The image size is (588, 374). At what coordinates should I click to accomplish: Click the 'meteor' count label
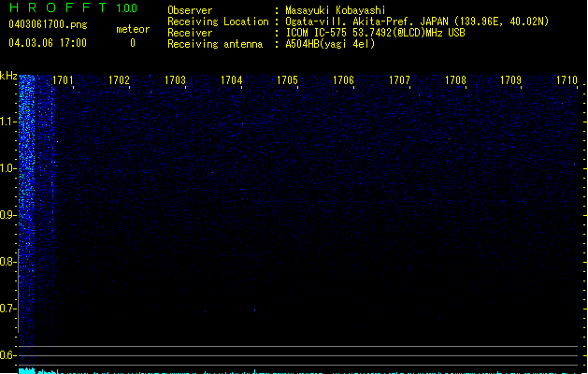pyautogui.click(x=133, y=29)
